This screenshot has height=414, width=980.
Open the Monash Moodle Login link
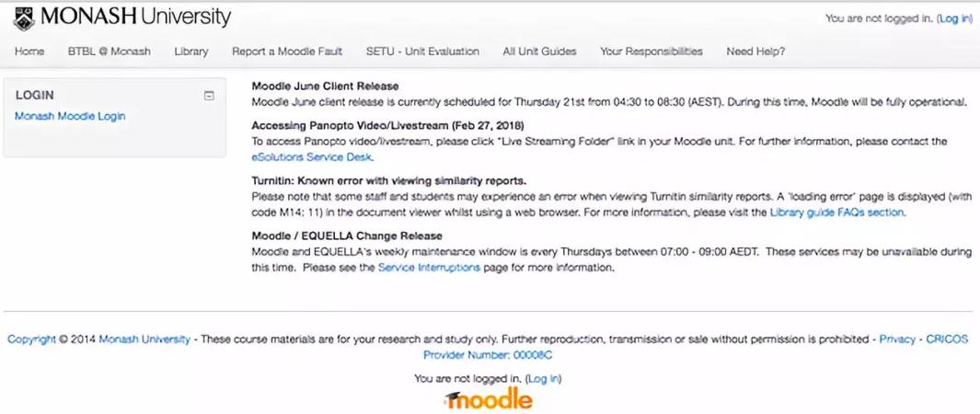[x=70, y=116]
